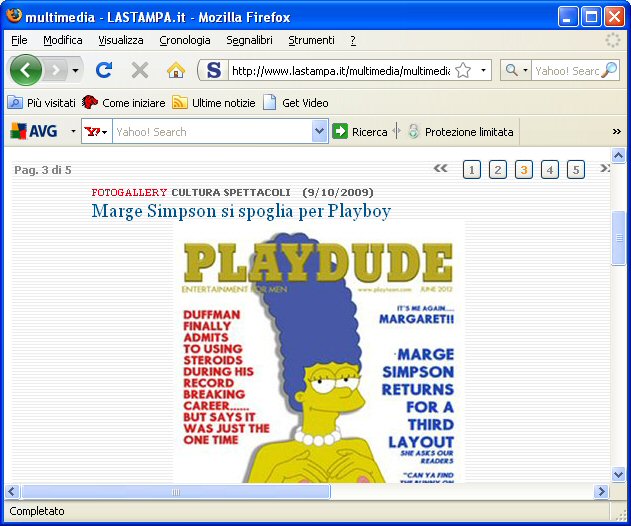The width and height of the screenshot is (631, 526).
Task: Click the horizontal scrollbar left arrow
Action: coord(12,491)
